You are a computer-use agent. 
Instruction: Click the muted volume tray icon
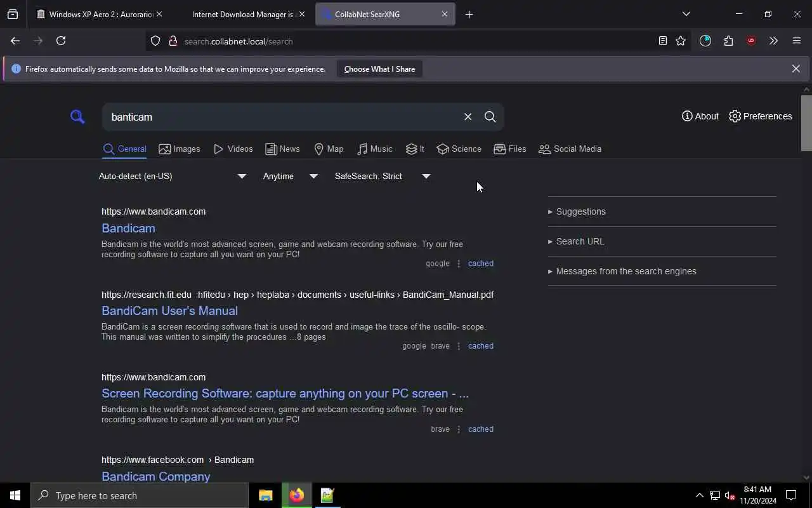tap(729, 495)
